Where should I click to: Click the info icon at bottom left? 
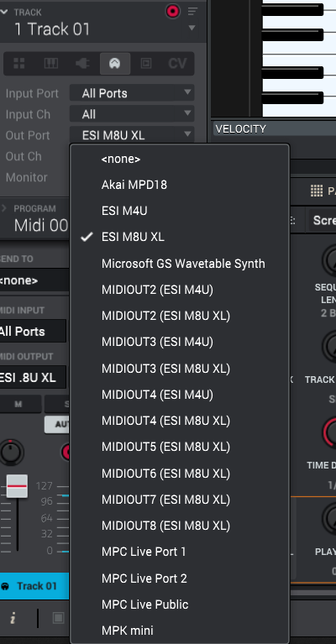point(13,619)
